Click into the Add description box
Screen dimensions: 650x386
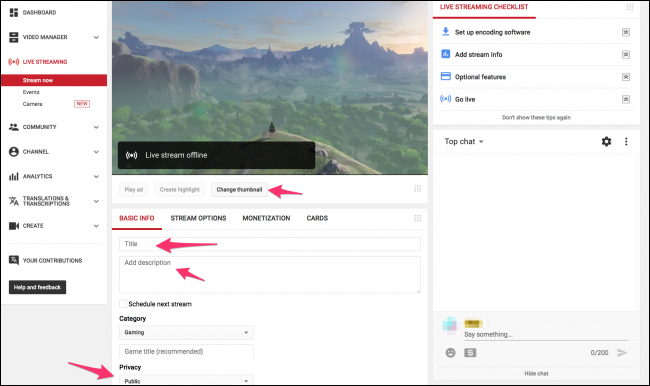(x=269, y=274)
